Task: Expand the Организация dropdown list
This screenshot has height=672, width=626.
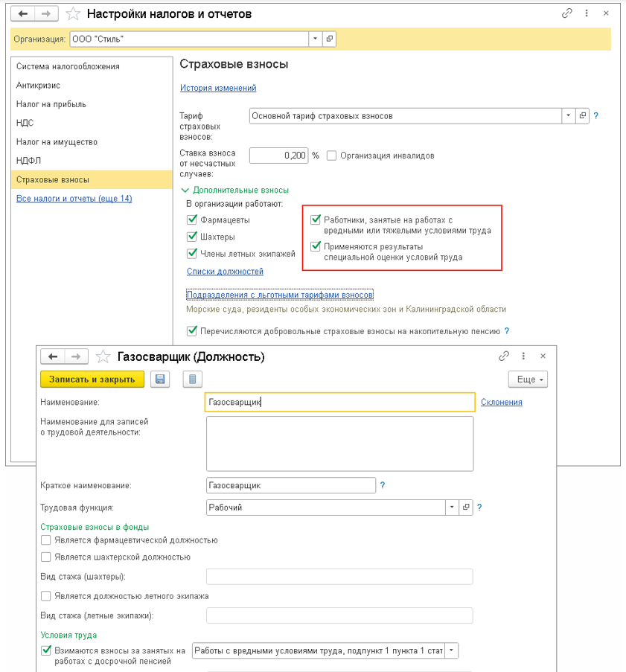Action: tap(316, 39)
